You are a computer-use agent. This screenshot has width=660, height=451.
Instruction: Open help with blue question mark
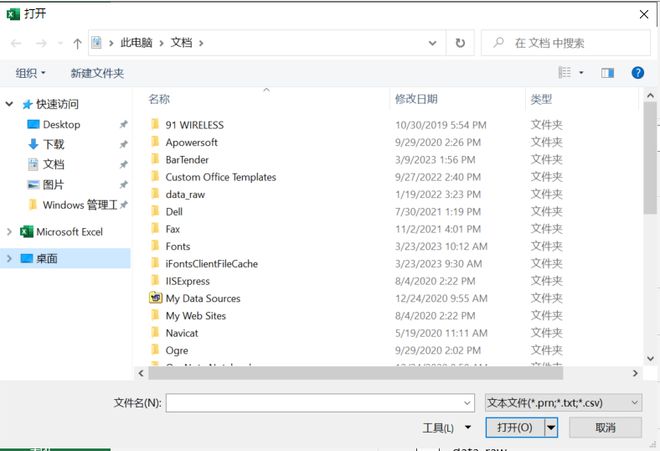[x=638, y=73]
